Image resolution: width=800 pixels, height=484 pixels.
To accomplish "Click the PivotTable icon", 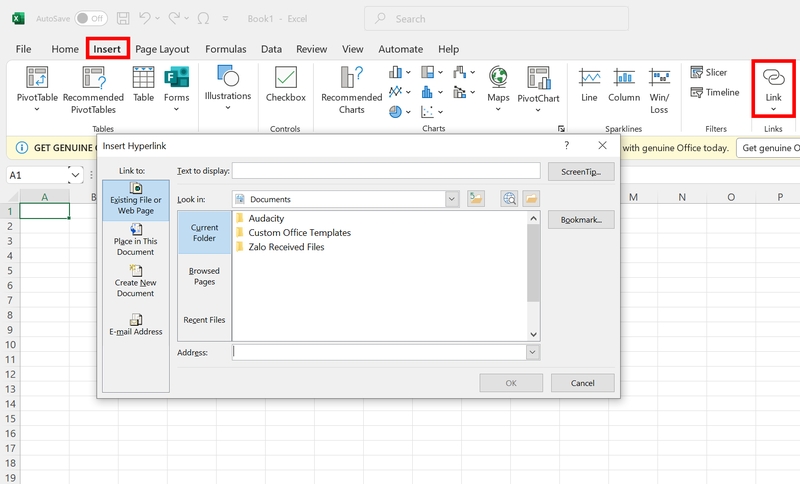I will click(x=37, y=78).
